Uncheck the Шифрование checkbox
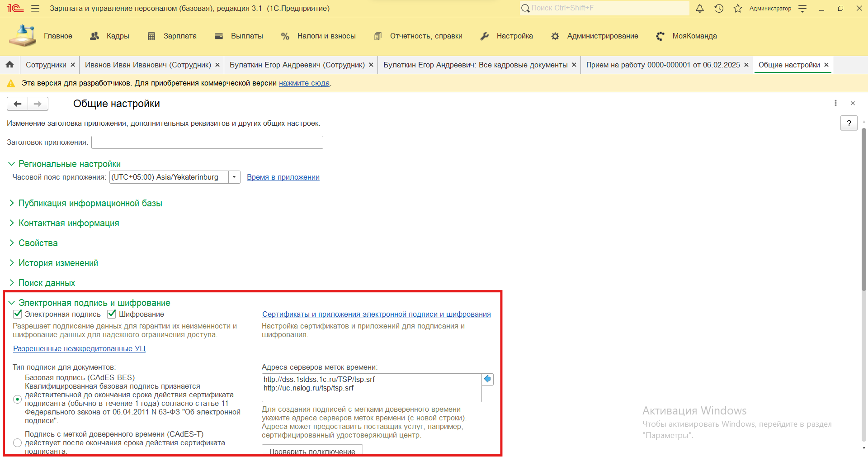868x457 pixels. click(112, 314)
